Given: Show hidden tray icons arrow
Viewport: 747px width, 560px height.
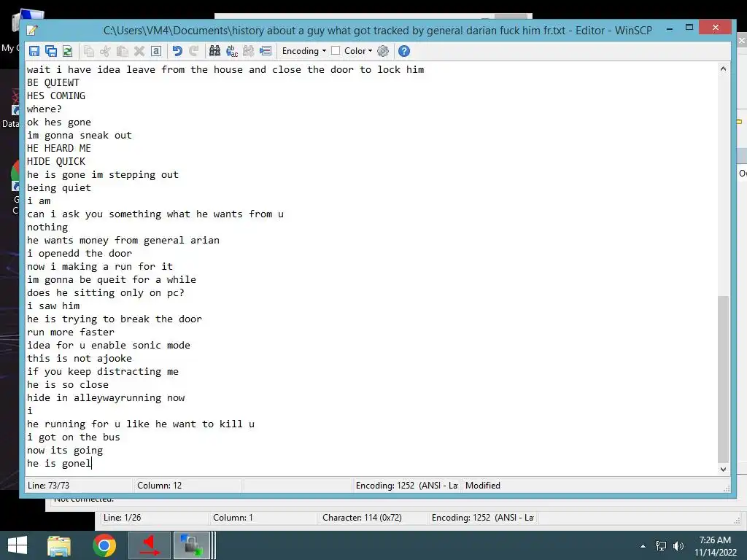Looking at the screenshot, I should pyautogui.click(x=643, y=546).
